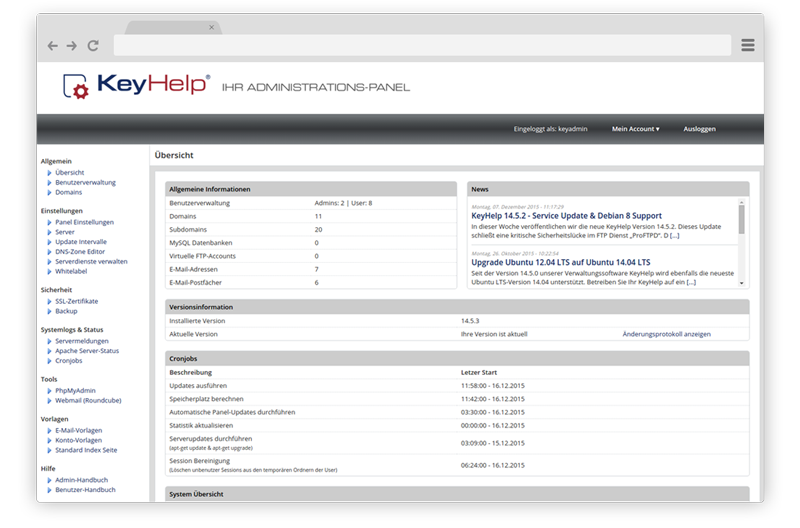
Task: Open Serverdienste verwalten
Action: point(91,262)
